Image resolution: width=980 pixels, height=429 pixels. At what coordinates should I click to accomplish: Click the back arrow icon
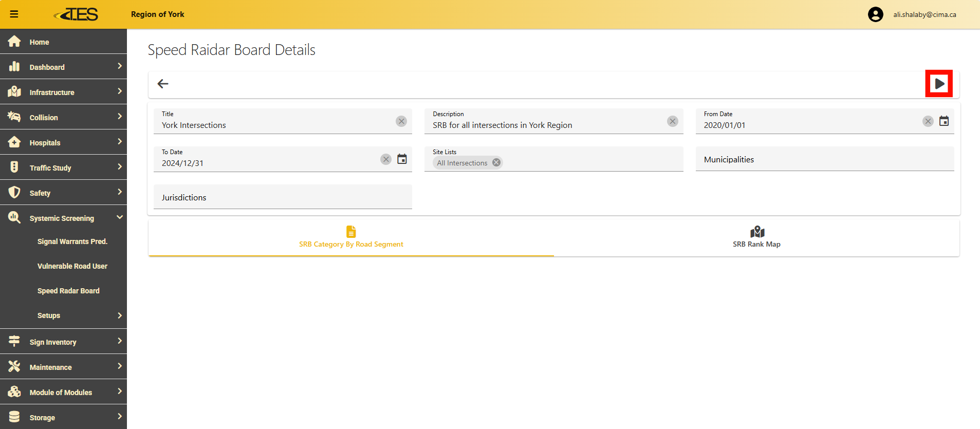(x=163, y=84)
